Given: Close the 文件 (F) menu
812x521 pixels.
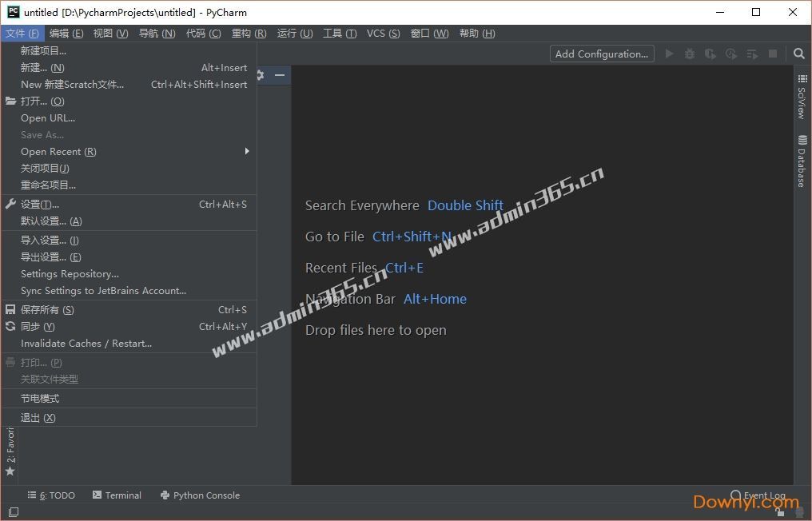Looking at the screenshot, I should [22, 33].
